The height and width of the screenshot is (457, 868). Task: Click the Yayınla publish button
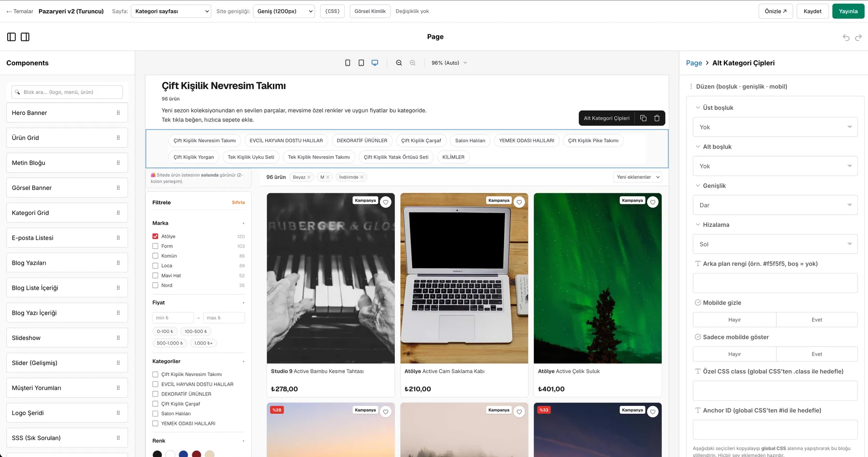tap(848, 11)
